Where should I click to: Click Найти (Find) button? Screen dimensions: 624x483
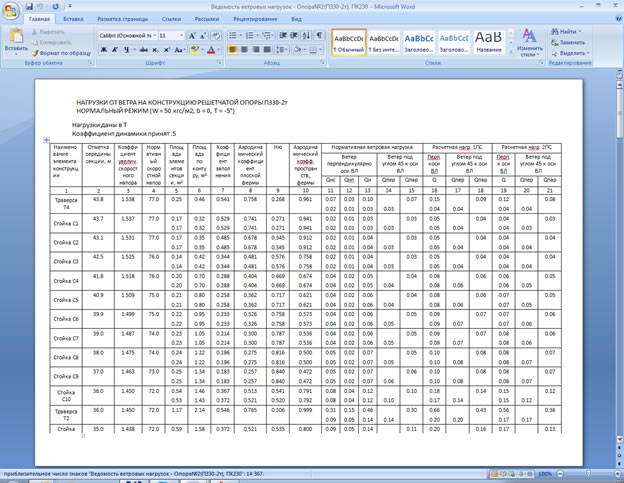click(x=566, y=31)
